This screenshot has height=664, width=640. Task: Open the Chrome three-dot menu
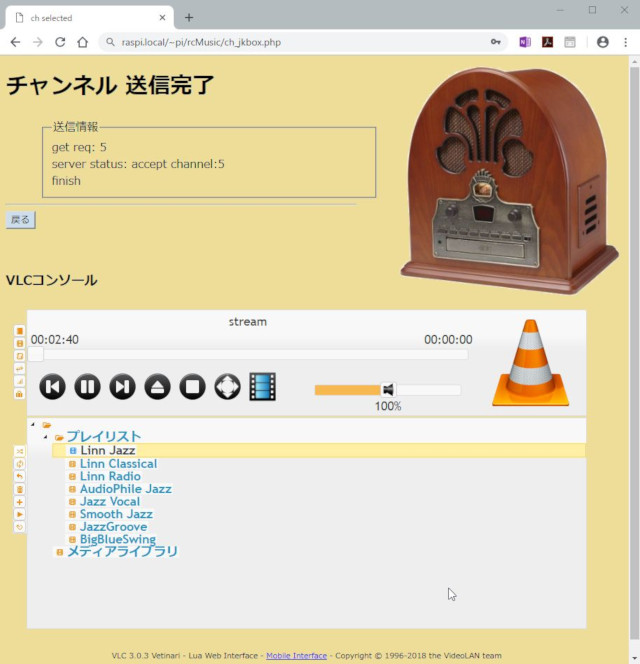(x=626, y=42)
